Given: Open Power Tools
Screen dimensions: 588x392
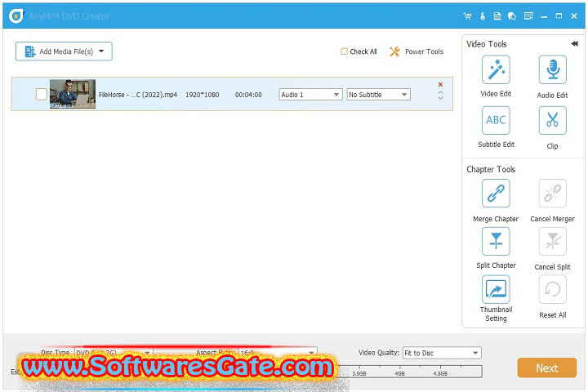Looking at the screenshot, I should tap(416, 51).
